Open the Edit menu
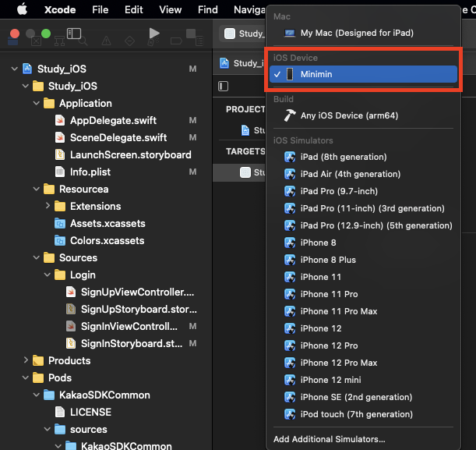Viewport: 476px width, 450px height. [x=133, y=9]
